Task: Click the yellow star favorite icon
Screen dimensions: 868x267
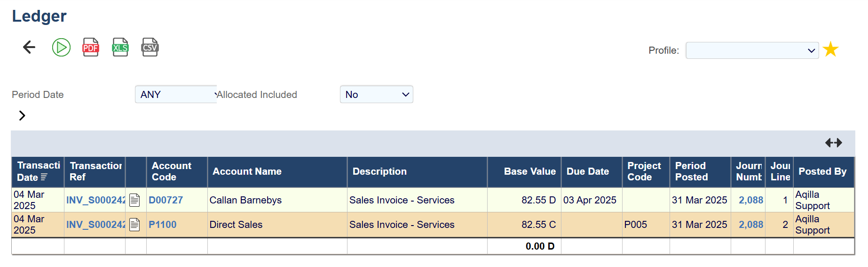Action: 831,49
